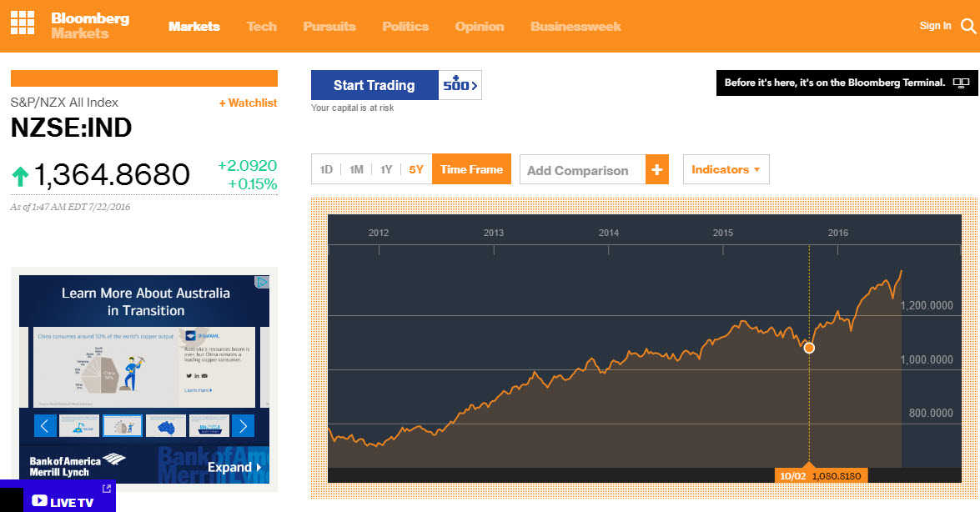980x512 pixels.
Task: Open the Businessweek section
Action: 575,26
